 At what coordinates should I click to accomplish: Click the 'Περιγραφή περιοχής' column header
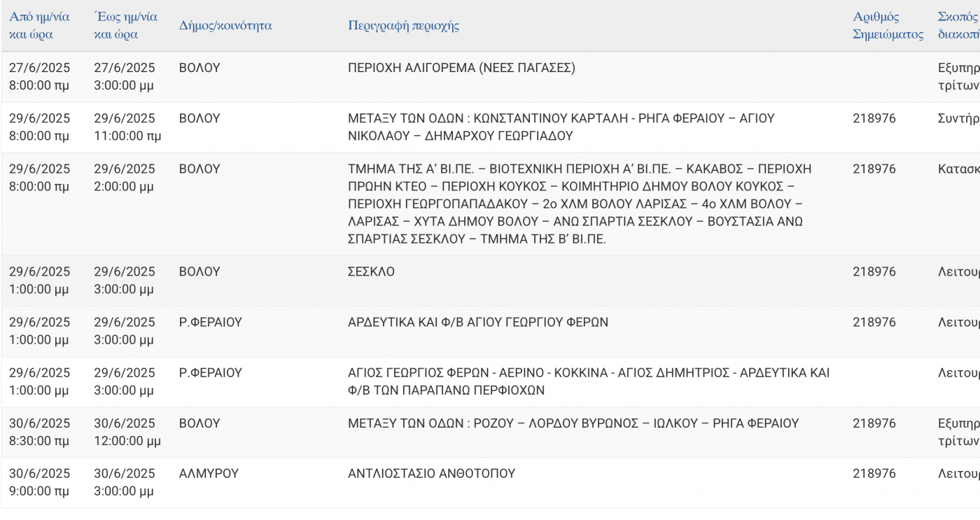[x=404, y=26]
